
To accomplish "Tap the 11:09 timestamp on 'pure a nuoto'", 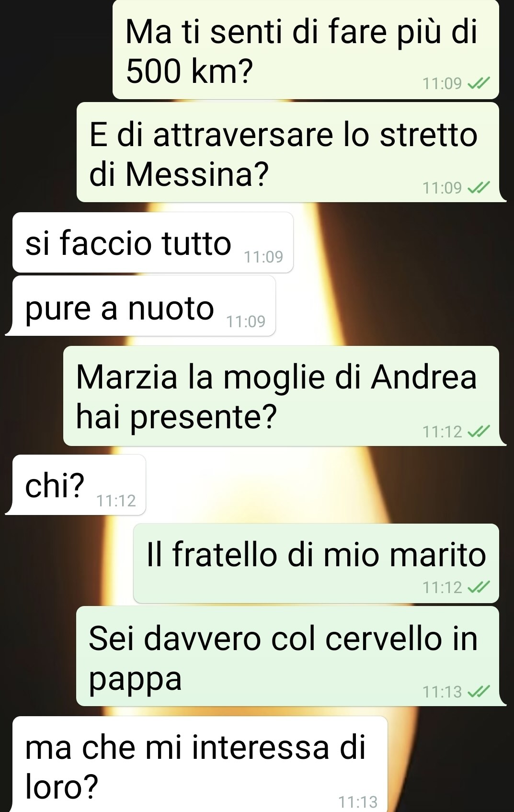I will pyautogui.click(x=246, y=321).
